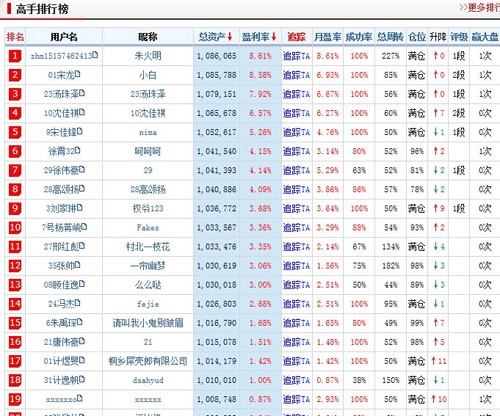
Task: Open the small icon after 23汤珠泽 username
Action: [x=82, y=93]
